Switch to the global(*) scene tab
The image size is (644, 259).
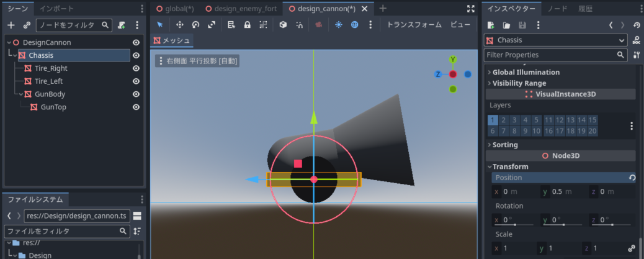[175, 8]
